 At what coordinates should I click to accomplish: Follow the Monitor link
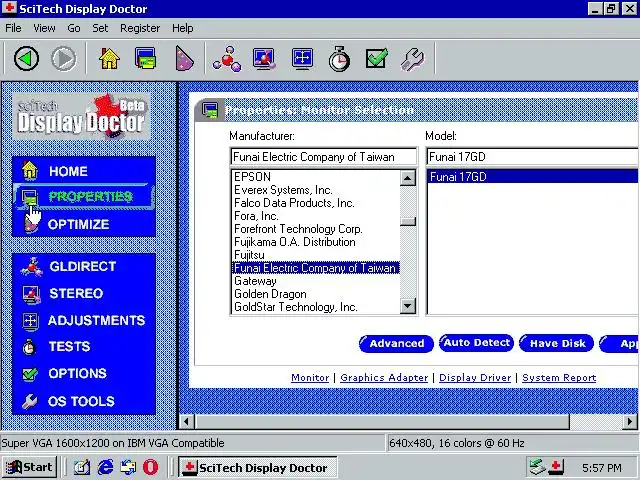click(310, 378)
